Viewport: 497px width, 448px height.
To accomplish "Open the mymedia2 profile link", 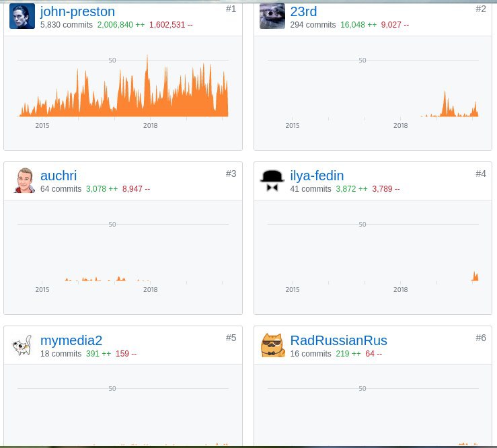I will (71, 340).
